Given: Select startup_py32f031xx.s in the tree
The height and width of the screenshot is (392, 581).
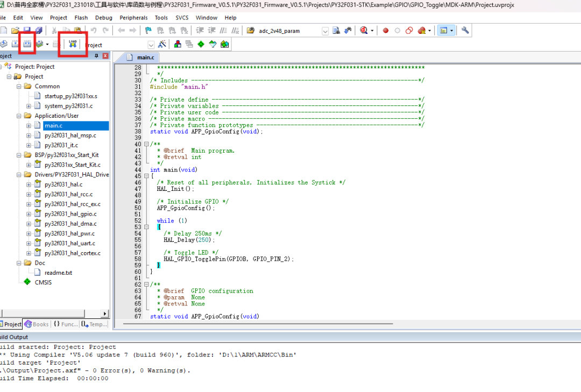Looking at the screenshot, I should (70, 96).
